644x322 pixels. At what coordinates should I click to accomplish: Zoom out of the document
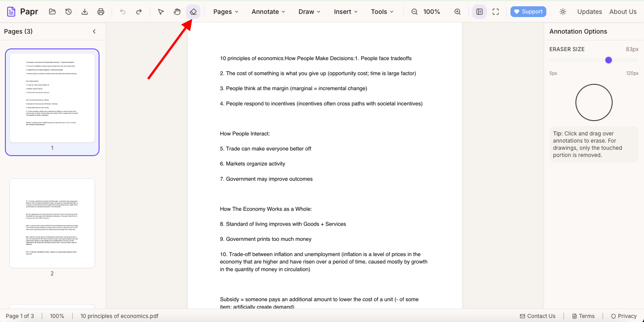(414, 12)
